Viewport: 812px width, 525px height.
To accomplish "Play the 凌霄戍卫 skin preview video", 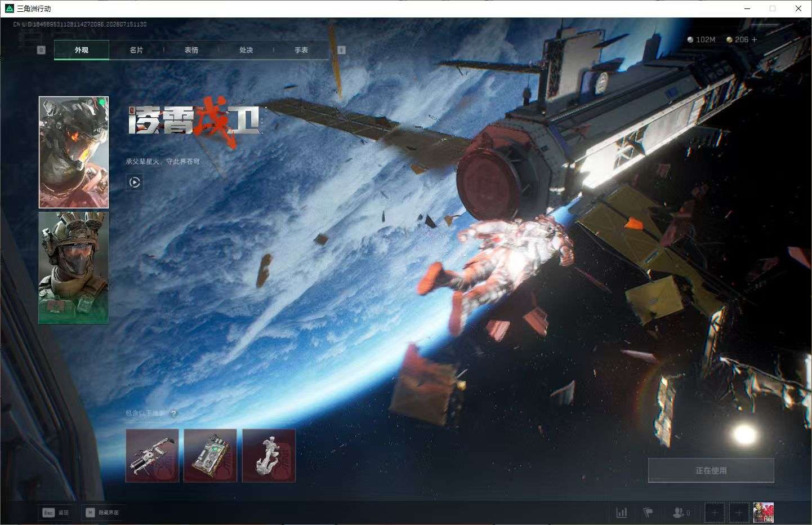I will click(135, 182).
